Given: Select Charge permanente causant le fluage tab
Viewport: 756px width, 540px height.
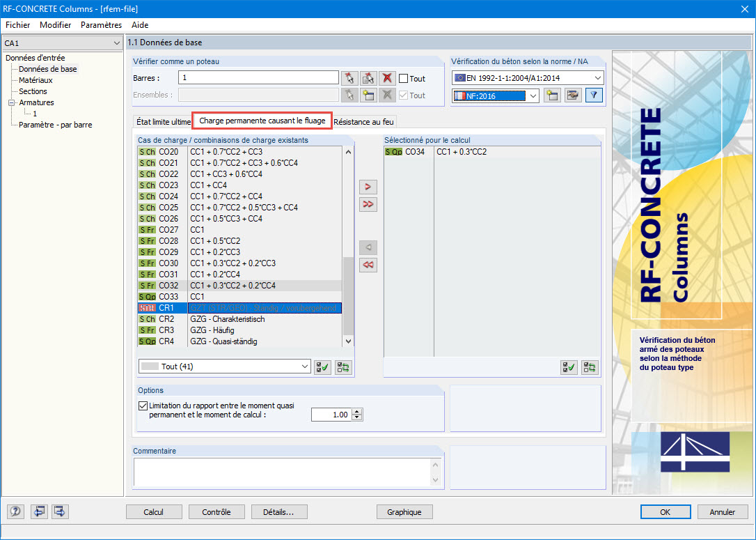Looking at the screenshot, I should point(262,121).
